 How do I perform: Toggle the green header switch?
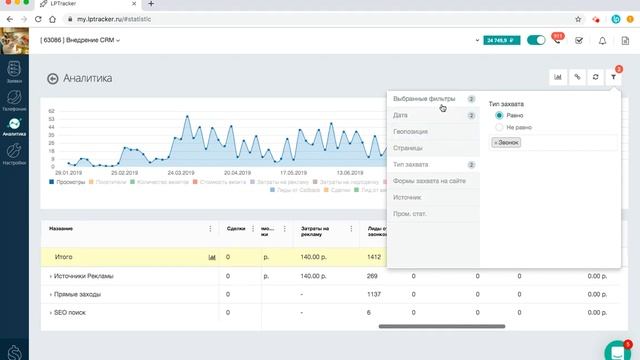tap(536, 40)
